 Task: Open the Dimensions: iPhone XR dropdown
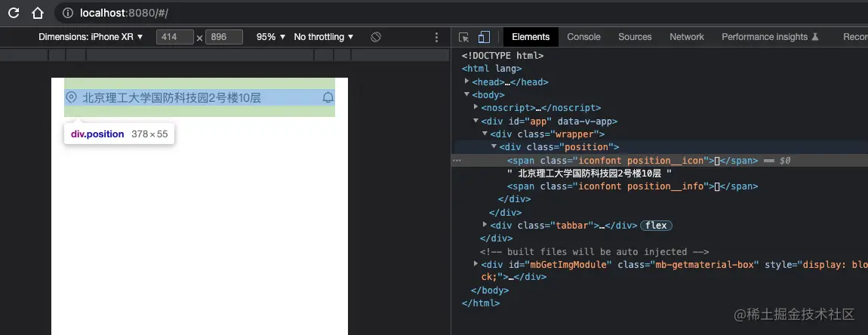91,37
